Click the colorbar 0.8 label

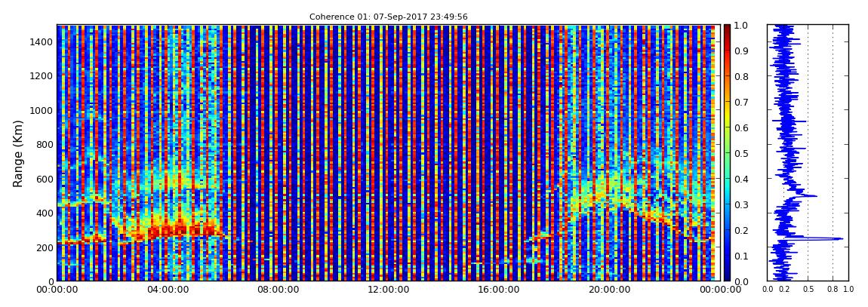coord(740,76)
